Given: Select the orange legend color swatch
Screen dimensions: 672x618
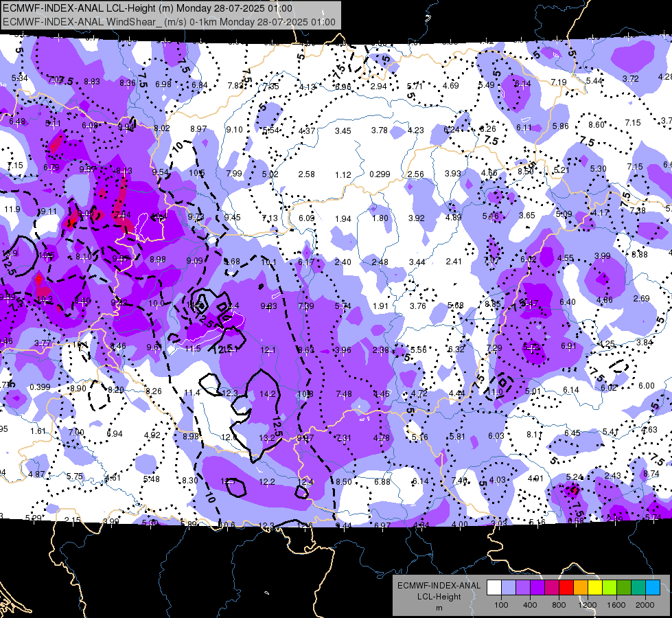Looking at the screenshot, I should click(x=580, y=588).
